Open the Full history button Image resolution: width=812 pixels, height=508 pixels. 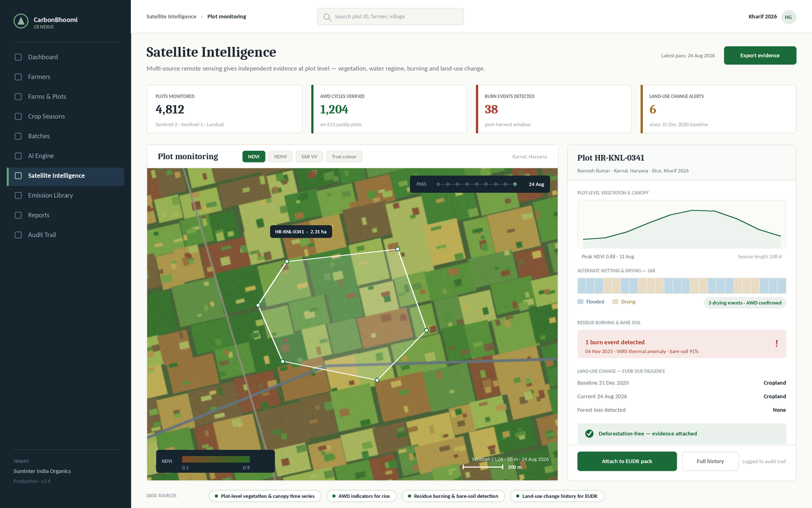pos(710,461)
